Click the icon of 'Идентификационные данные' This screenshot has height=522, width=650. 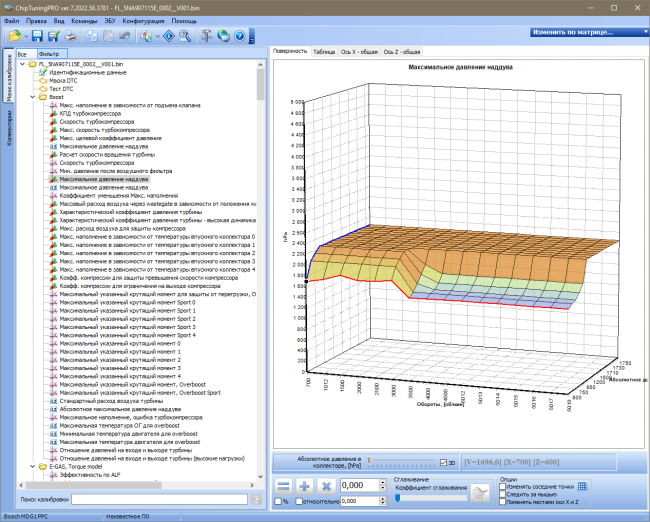(43, 72)
